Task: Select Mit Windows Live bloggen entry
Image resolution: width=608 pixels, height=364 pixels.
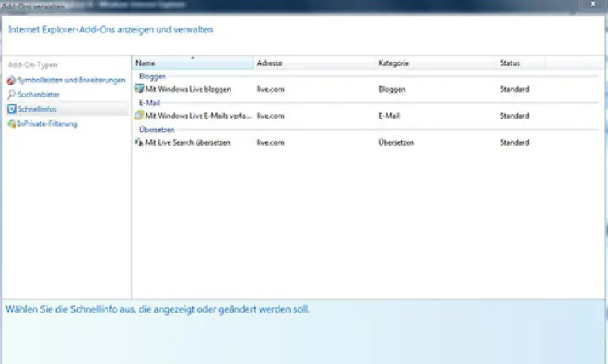Action: (x=188, y=89)
